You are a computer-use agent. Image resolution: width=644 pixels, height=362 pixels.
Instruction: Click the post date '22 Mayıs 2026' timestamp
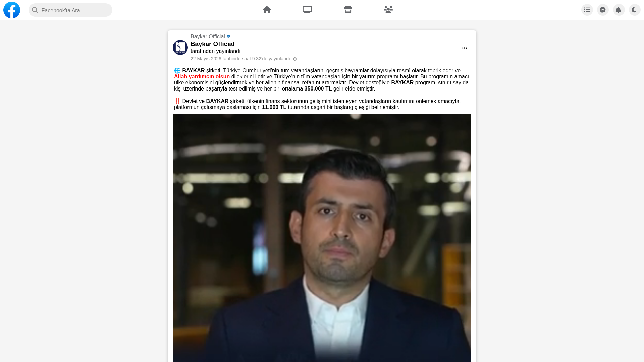pyautogui.click(x=240, y=59)
